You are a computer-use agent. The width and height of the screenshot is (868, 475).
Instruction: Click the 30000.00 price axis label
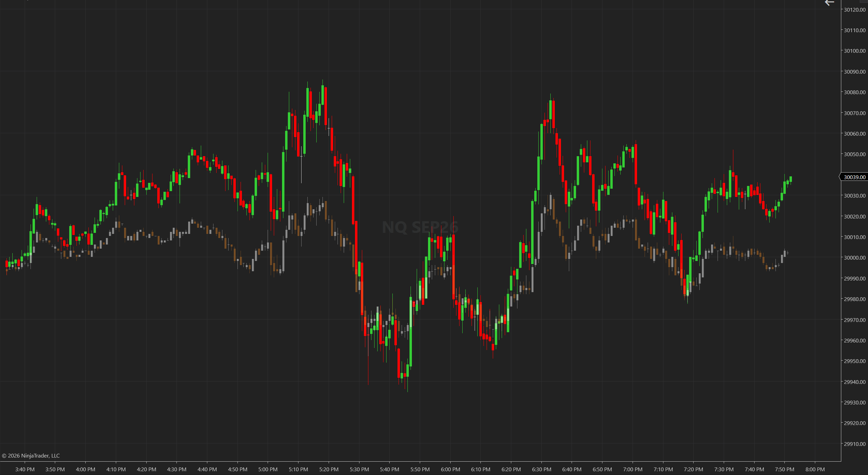click(855, 258)
